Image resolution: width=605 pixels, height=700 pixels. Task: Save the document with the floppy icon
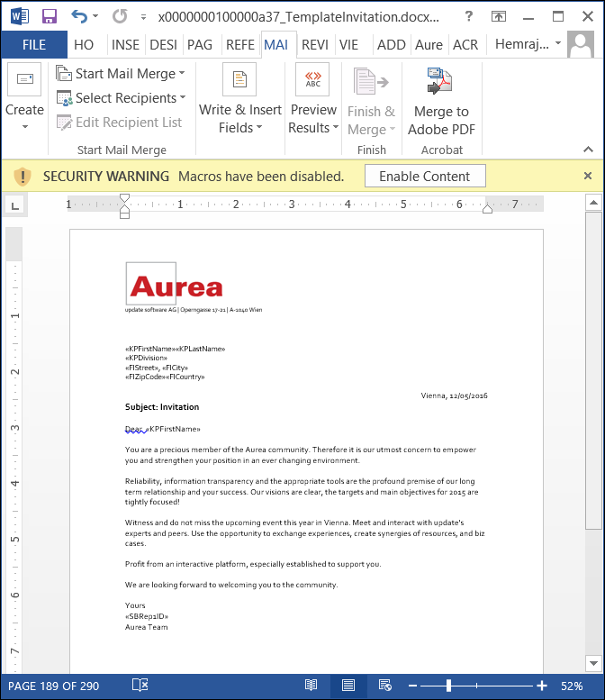coord(50,17)
